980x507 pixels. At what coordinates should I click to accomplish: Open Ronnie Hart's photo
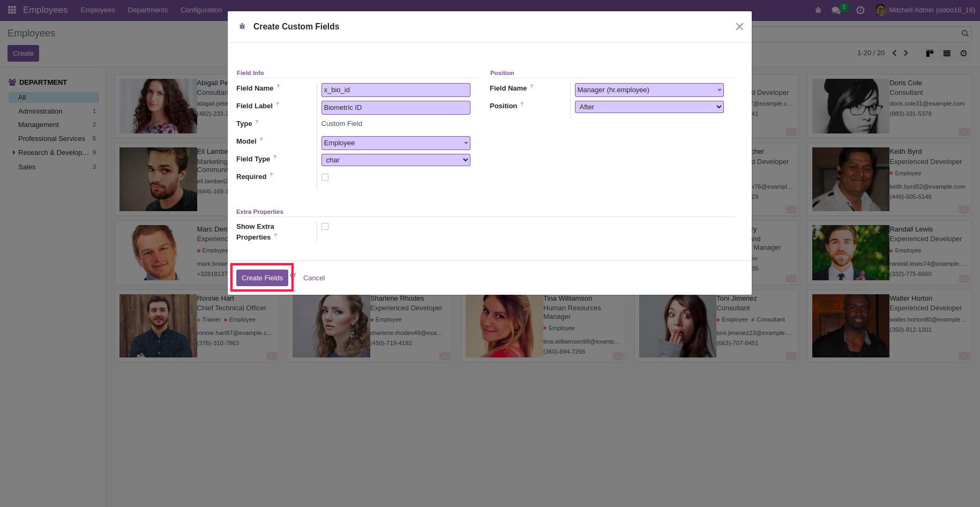click(158, 326)
